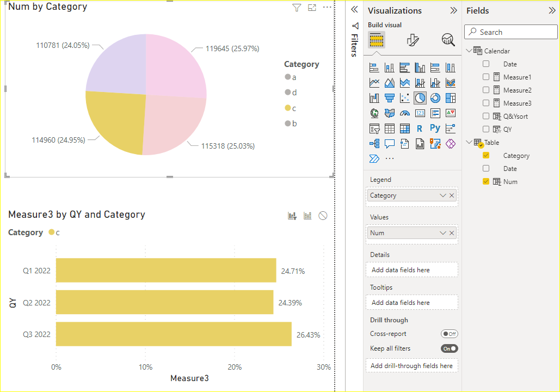
Task: Collapse the Calendar table
Action: point(469,51)
